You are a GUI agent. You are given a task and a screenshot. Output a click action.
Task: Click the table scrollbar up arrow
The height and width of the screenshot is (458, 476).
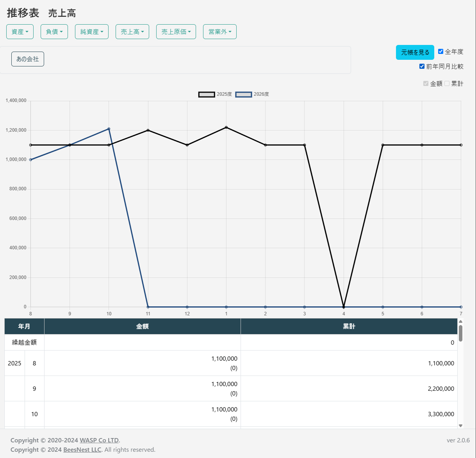460,321
